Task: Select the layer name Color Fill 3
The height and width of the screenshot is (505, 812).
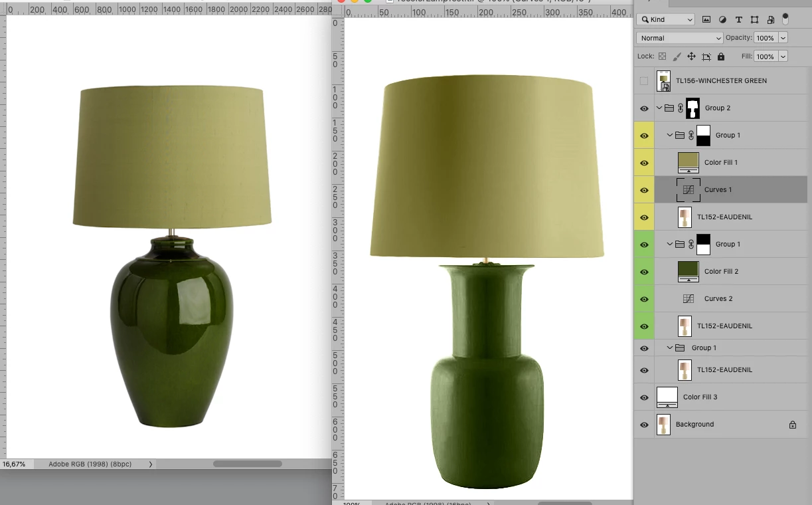Action: click(x=700, y=397)
